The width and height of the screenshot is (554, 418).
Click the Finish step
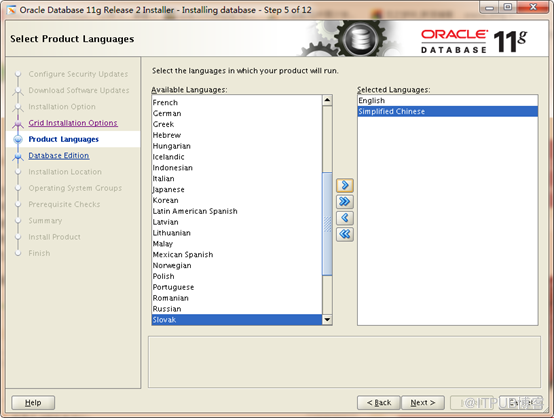[x=39, y=253]
